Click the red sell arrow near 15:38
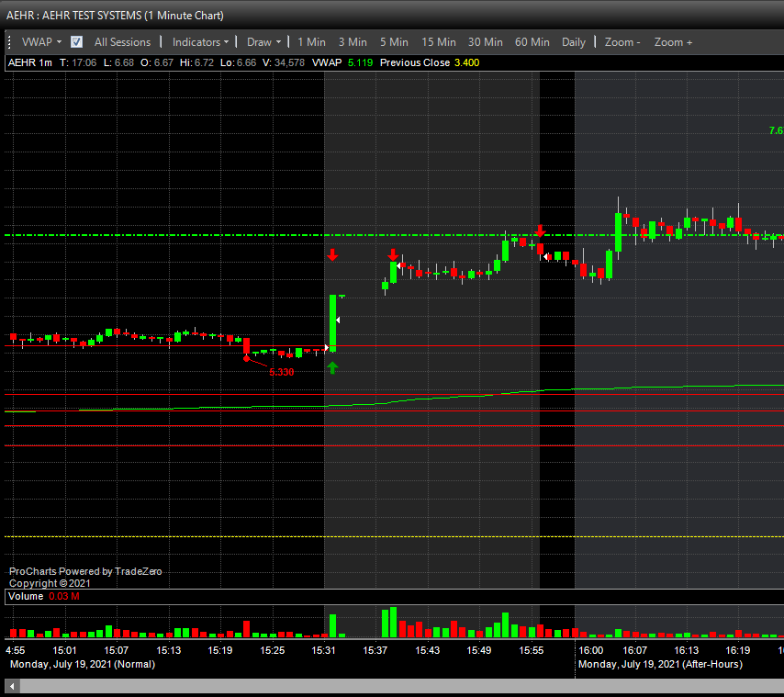The image size is (784, 697). pyautogui.click(x=393, y=255)
